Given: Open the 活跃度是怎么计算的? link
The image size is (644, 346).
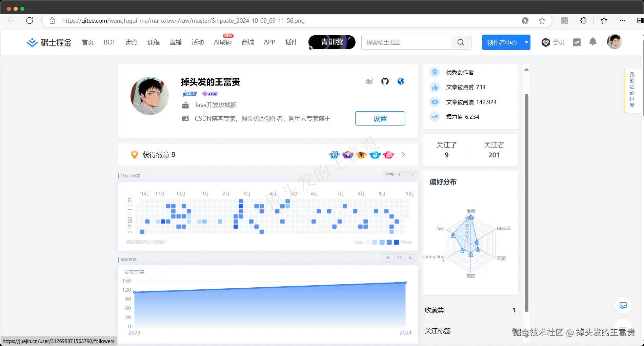Looking at the screenshot, I should pos(146,242).
